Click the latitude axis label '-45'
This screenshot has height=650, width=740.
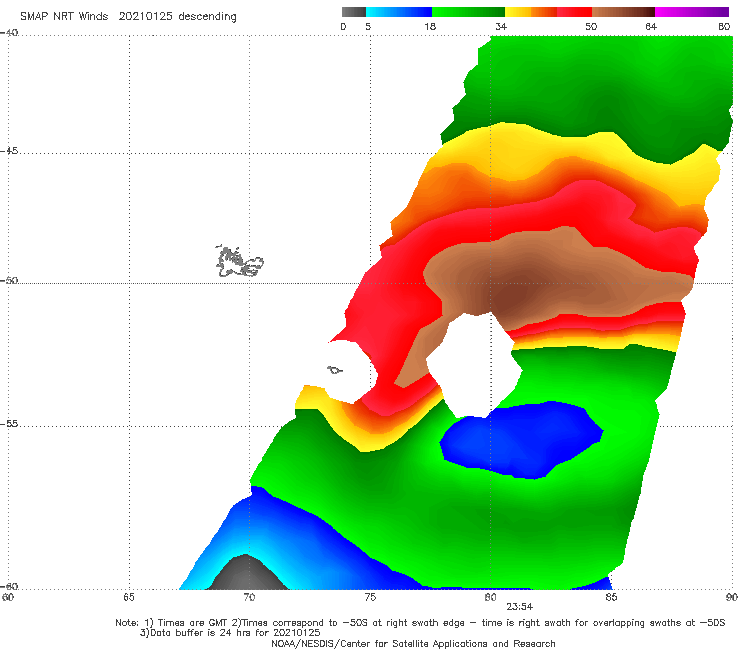tap(9, 151)
